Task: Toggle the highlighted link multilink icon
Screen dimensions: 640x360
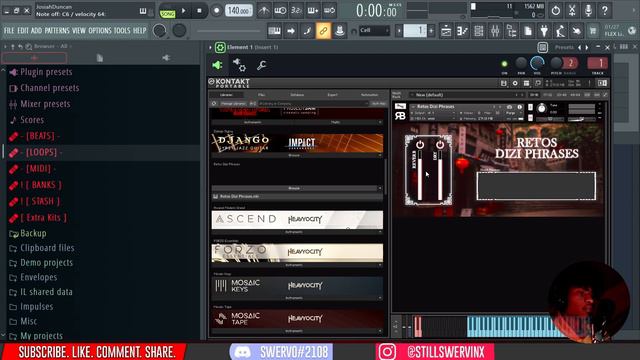Action: click(323, 31)
